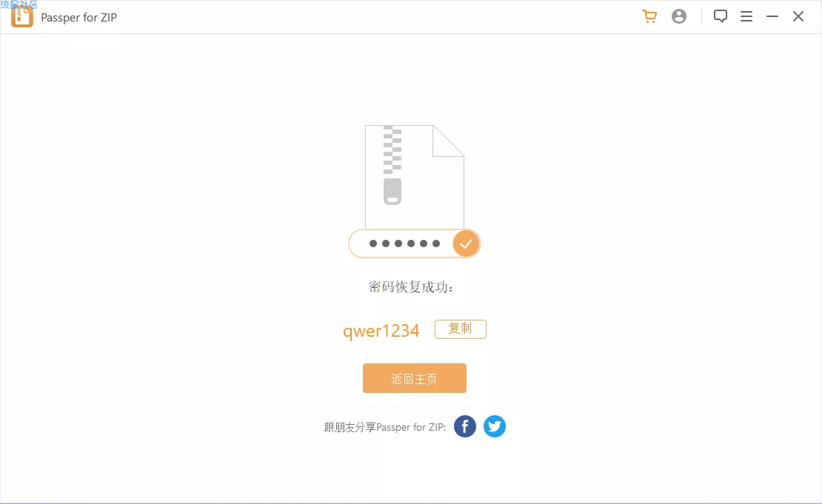822x504 pixels.
Task: Return home with the 返回主页 button
Action: coord(414,378)
